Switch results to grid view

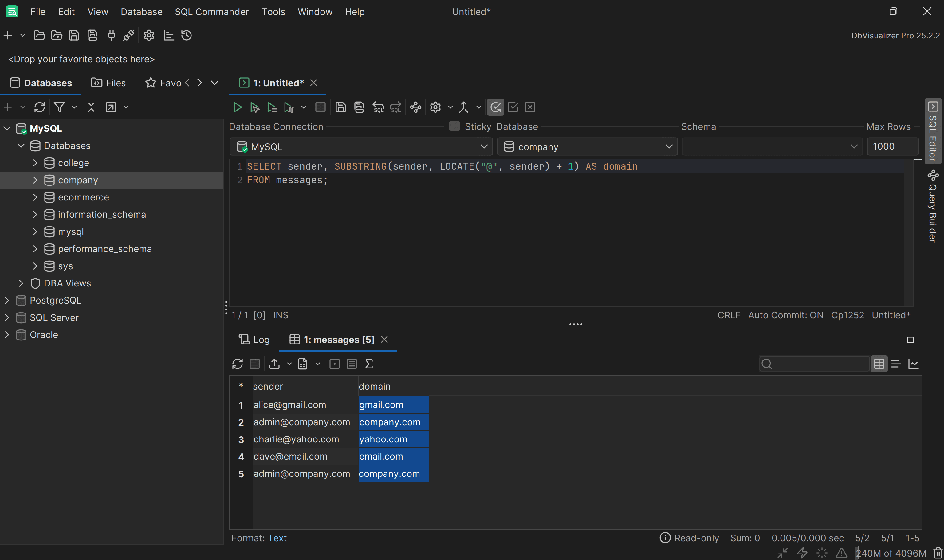click(x=879, y=364)
